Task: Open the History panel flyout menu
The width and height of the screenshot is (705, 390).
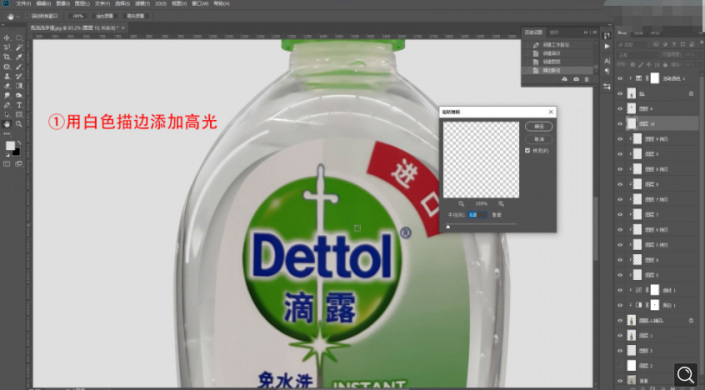Action: click(594, 32)
